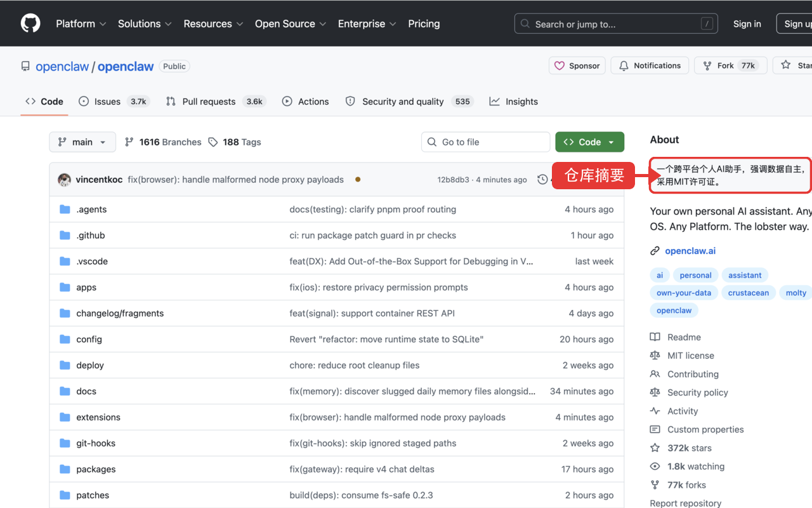Click the amber commit status dot
Image resolution: width=812 pixels, height=508 pixels.
pyautogui.click(x=358, y=180)
